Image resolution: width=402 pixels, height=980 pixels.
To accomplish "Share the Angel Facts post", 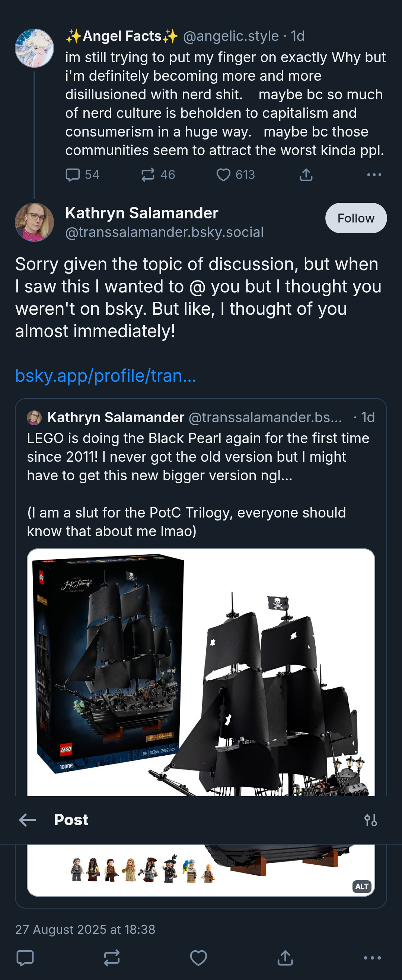I will point(306,174).
